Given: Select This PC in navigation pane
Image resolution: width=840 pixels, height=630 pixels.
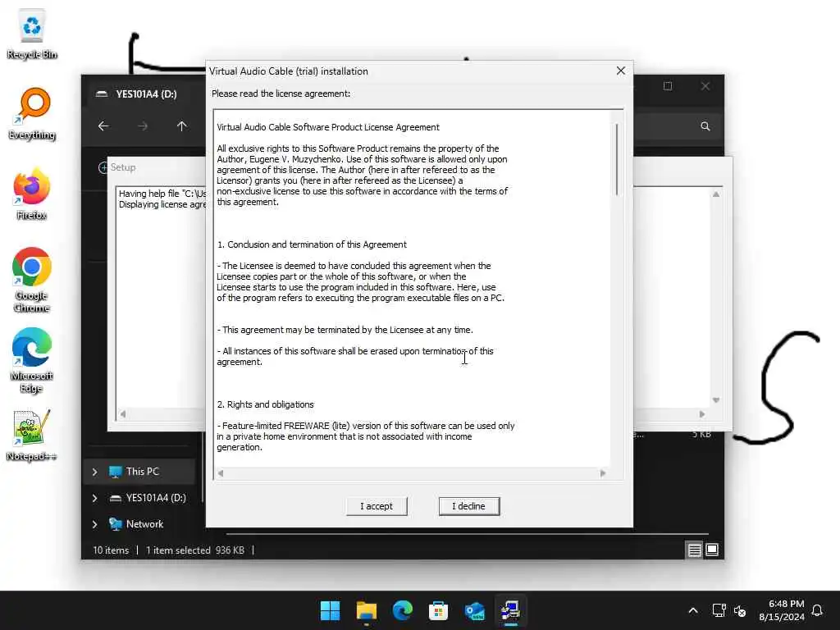Looking at the screenshot, I should [x=142, y=472].
